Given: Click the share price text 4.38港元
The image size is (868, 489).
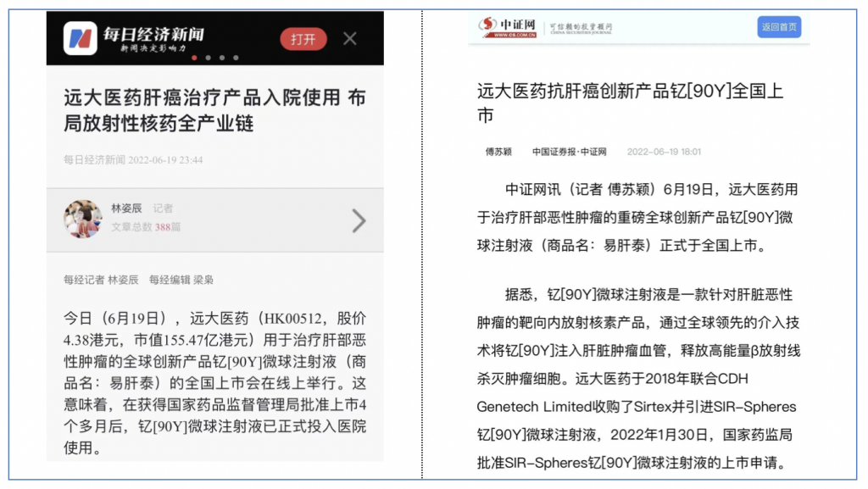Looking at the screenshot, I should point(92,340).
